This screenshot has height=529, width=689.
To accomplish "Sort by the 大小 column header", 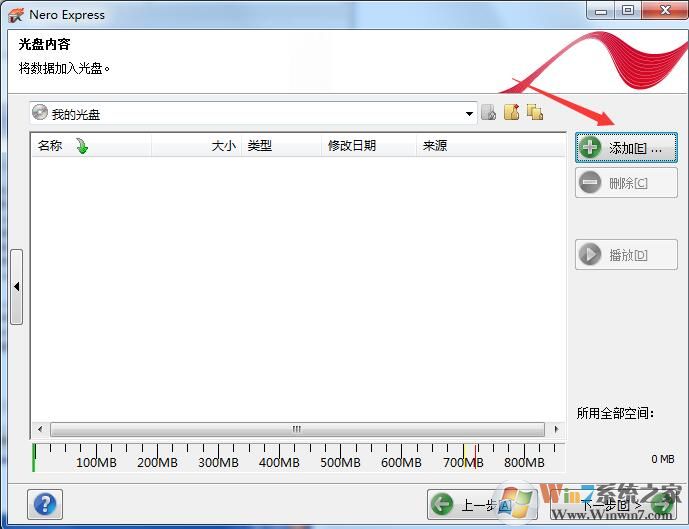I will [x=196, y=145].
